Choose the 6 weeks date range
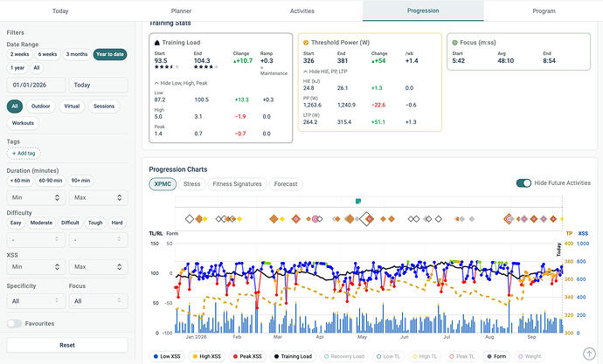Image resolution: width=603 pixels, height=364 pixels. click(x=47, y=54)
